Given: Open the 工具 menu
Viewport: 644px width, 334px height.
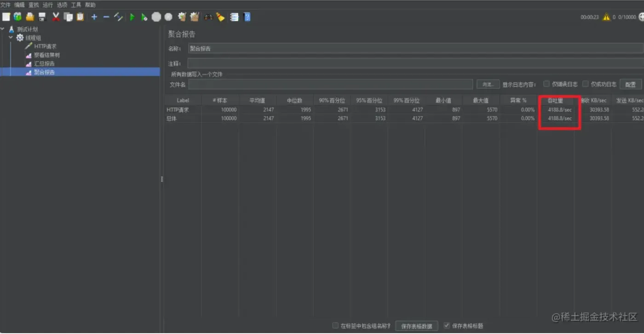Looking at the screenshot, I should (76, 5).
